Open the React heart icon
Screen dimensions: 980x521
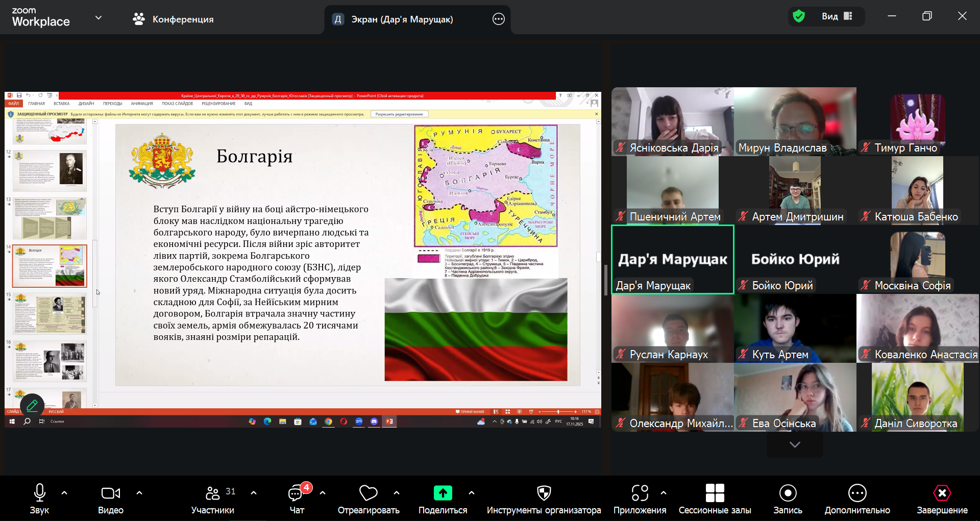(x=368, y=493)
